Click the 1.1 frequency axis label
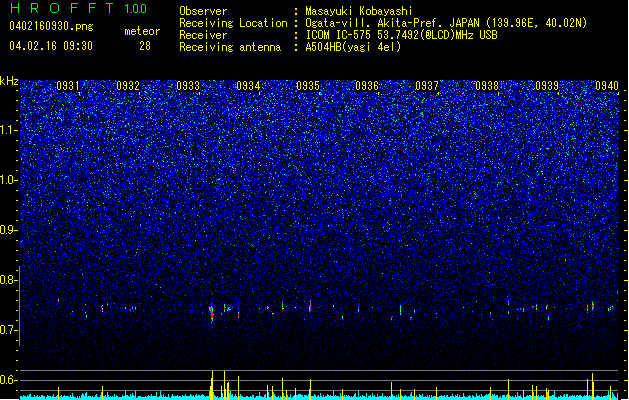This screenshot has width=629, height=400. pyautogui.click(x=9, y=130)
